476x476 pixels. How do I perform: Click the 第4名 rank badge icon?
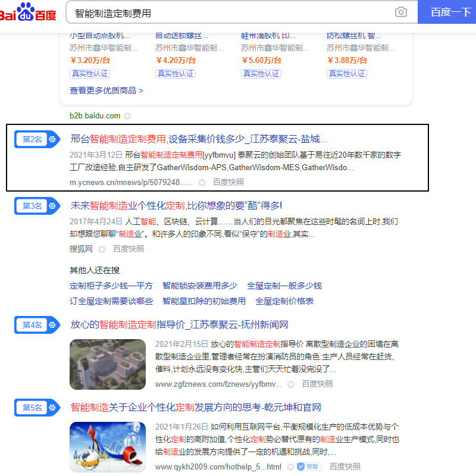pyautogui.click(x=37, y=325)
